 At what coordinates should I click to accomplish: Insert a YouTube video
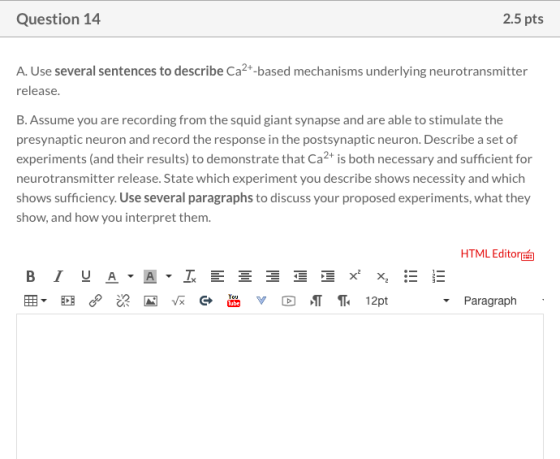pos(233,301)
